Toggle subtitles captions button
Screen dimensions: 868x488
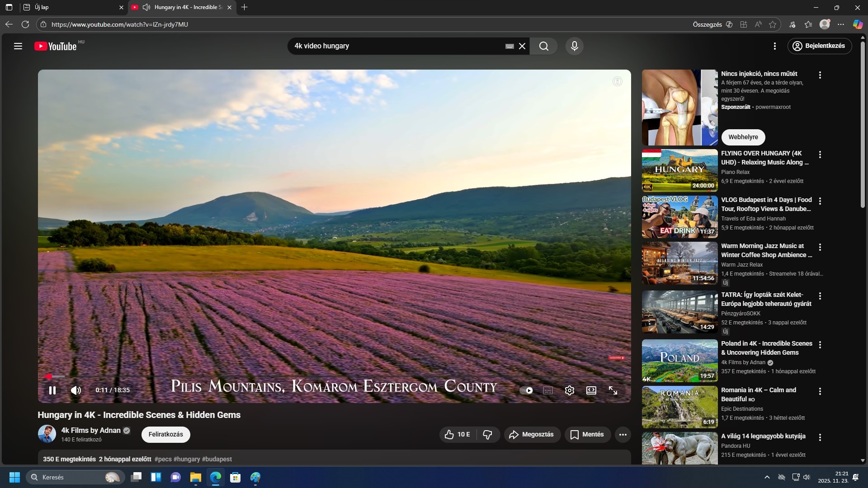(547, 390)
